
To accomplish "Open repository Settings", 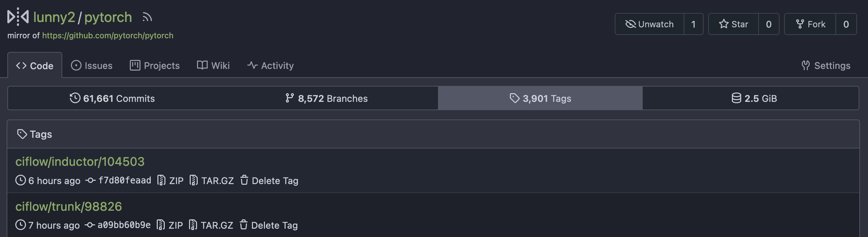I will (x=825, y=65).
